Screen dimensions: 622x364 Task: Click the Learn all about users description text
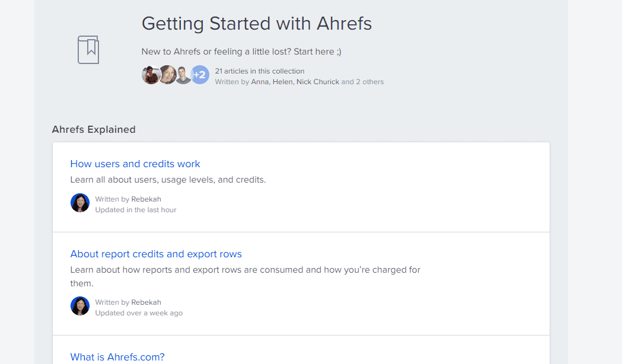click(x=168, y=180)
